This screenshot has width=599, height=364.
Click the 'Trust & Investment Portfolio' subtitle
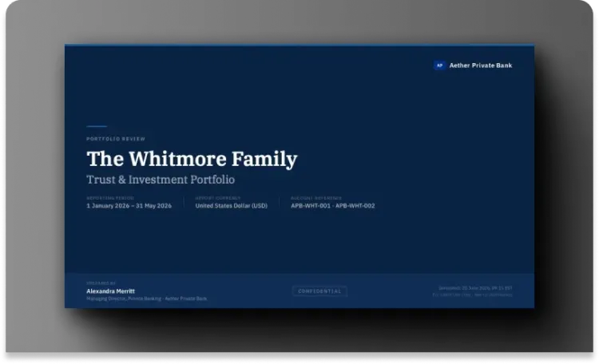click(x=161, y=180)
